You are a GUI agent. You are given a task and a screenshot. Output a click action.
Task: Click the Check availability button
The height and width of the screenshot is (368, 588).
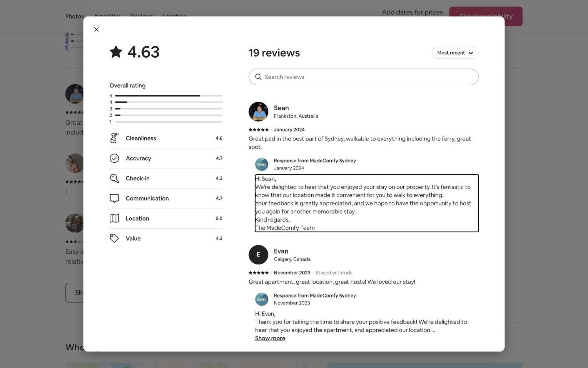pos(486,16)
